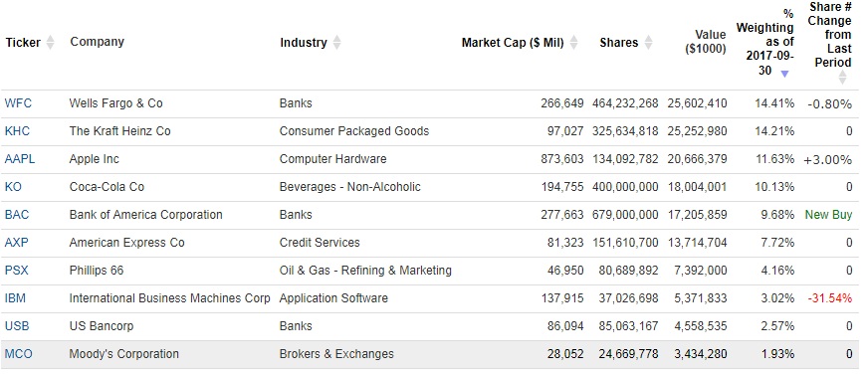Sort by Market Cap arrow icon
Image resolution: width=868 pixels, height=375 pixels.
pos(573,43)
